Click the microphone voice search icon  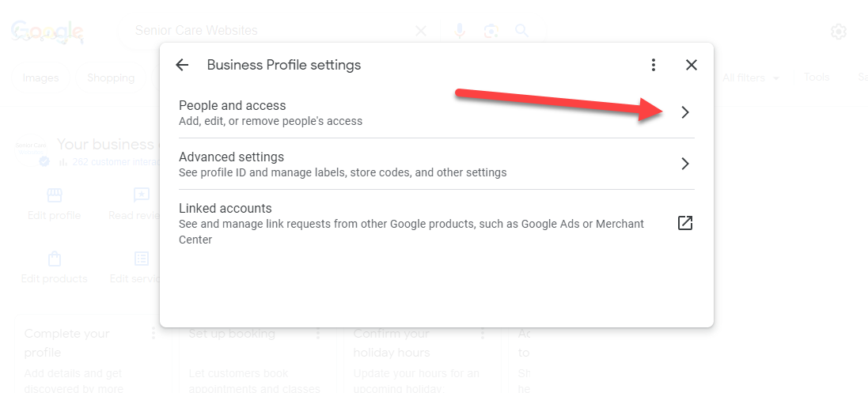[460, 30]
